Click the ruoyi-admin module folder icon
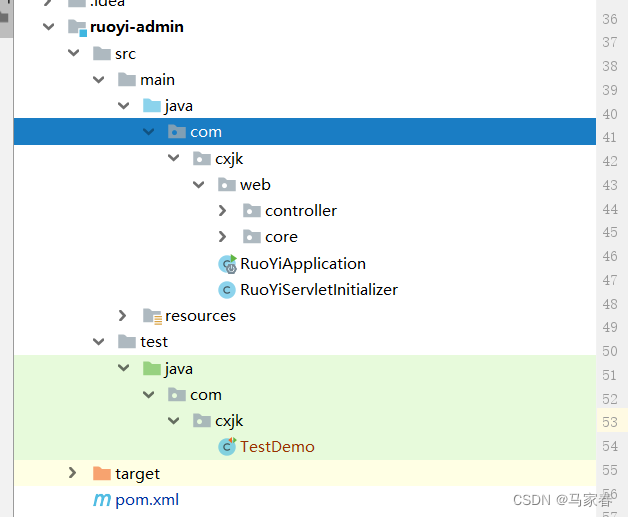This screenshot has width=628, height=517. pos(77,28)
